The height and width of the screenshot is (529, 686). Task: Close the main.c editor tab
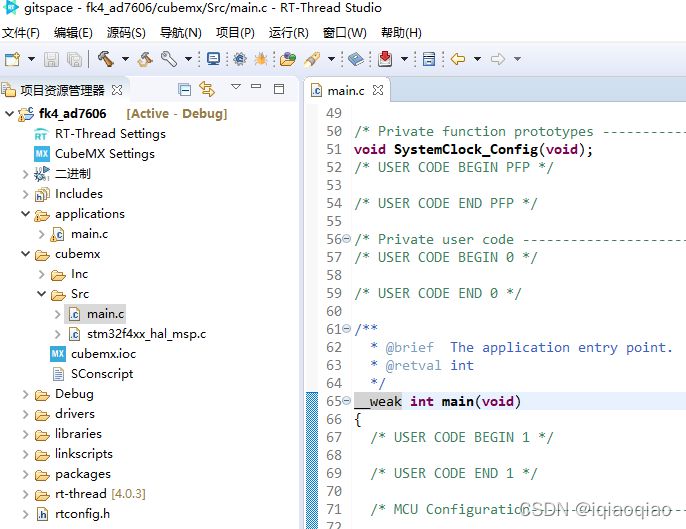pyautogui.click(x=378, y=90)
